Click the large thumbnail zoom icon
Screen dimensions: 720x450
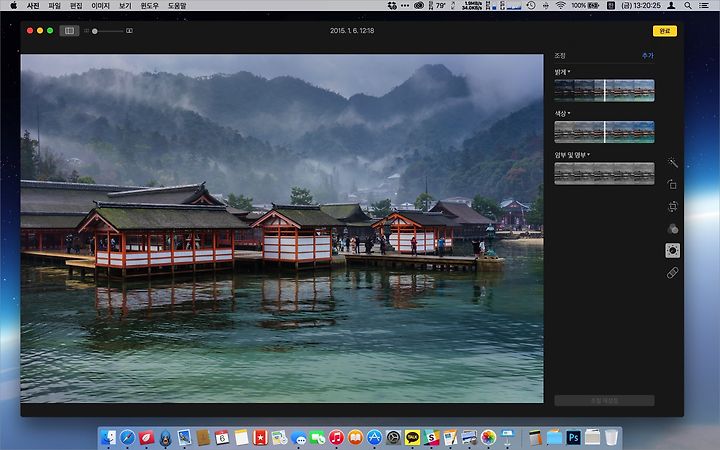pos(129,31)
